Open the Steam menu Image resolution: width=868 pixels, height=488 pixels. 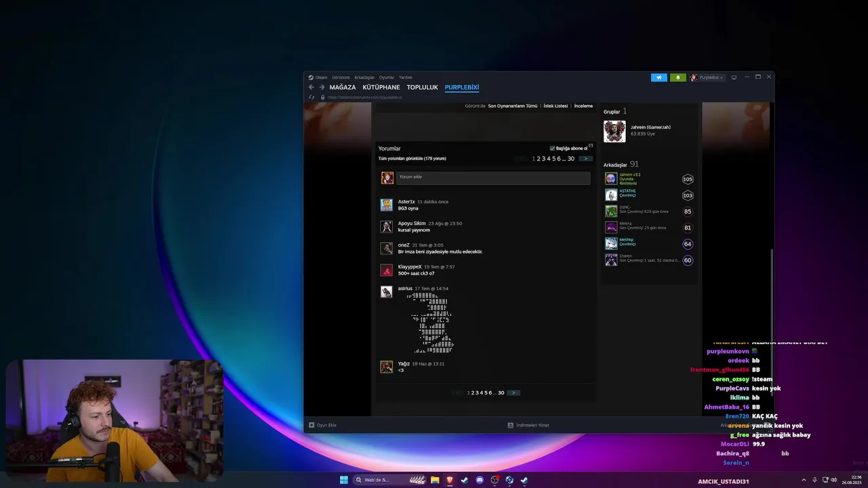(318, 77)
